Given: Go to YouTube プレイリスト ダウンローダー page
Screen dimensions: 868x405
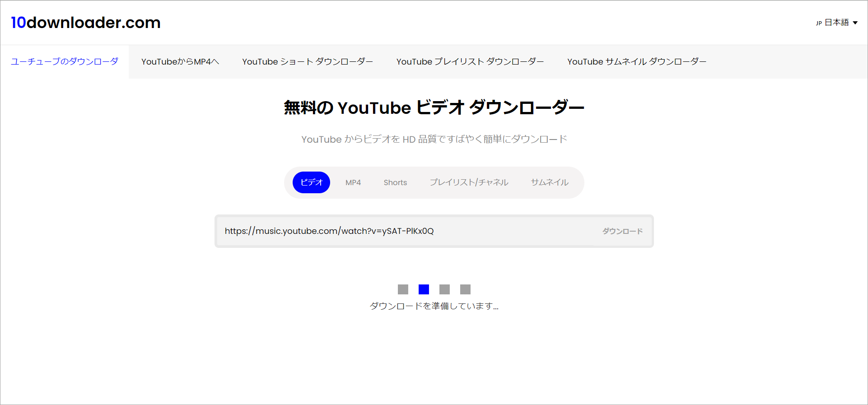Looking at the screenshot, I should tap(470, 61).
